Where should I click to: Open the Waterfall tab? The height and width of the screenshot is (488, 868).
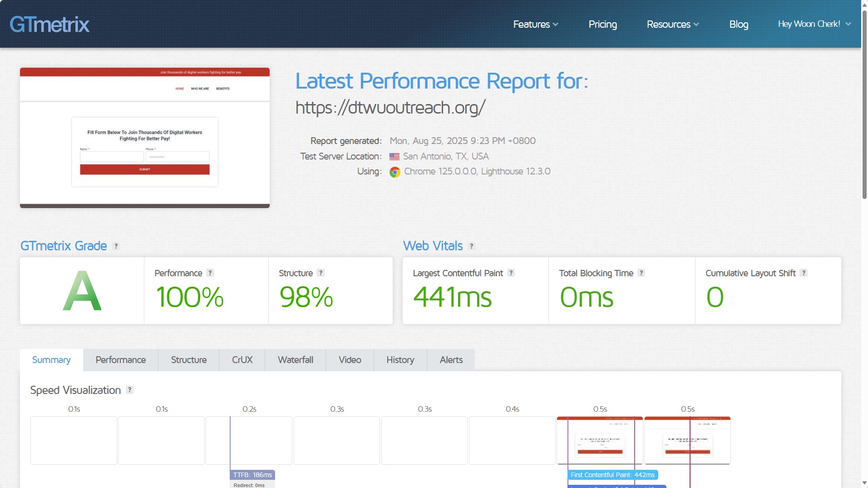coord(296,360)
